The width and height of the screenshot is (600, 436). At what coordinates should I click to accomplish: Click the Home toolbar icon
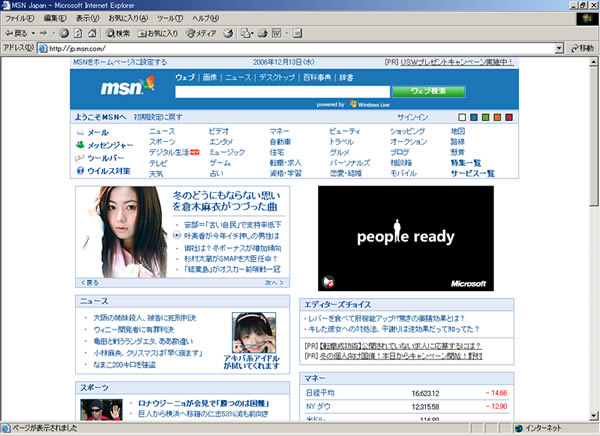coord(92,33)
